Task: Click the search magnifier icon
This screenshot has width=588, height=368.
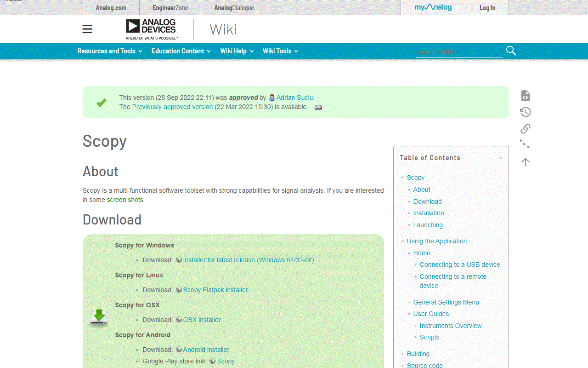Action: pyautogui.click(x=511, y=51)
